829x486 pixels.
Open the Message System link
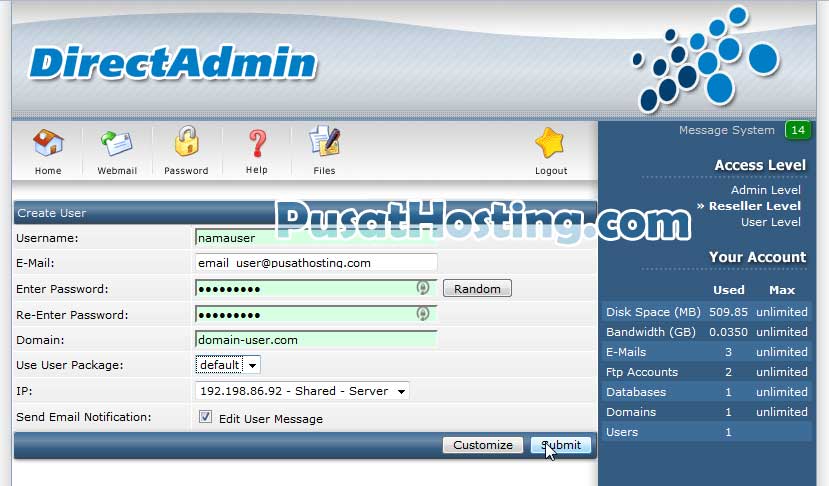tap(726, 130)
